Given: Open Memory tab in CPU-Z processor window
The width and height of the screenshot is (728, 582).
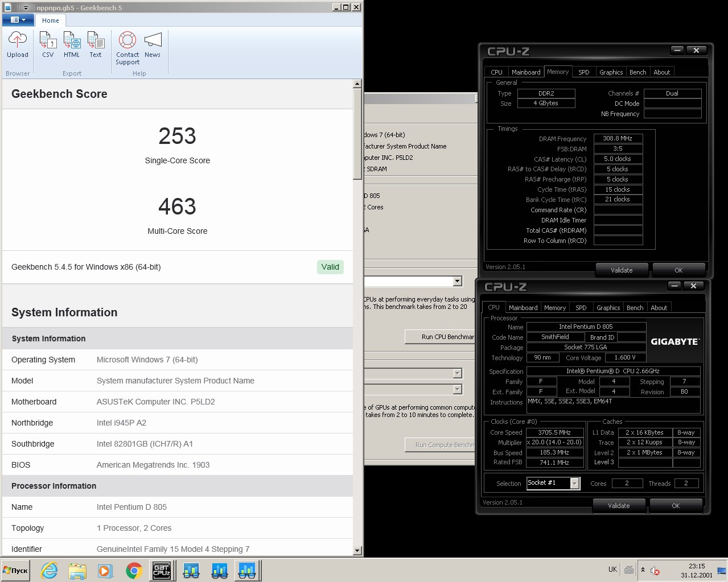Looking at the screenshot, I should click(555, 308).
